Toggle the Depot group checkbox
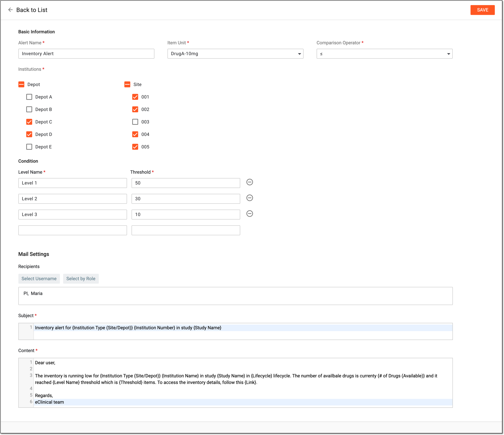504x435 pixels. (x=21, y=84)
